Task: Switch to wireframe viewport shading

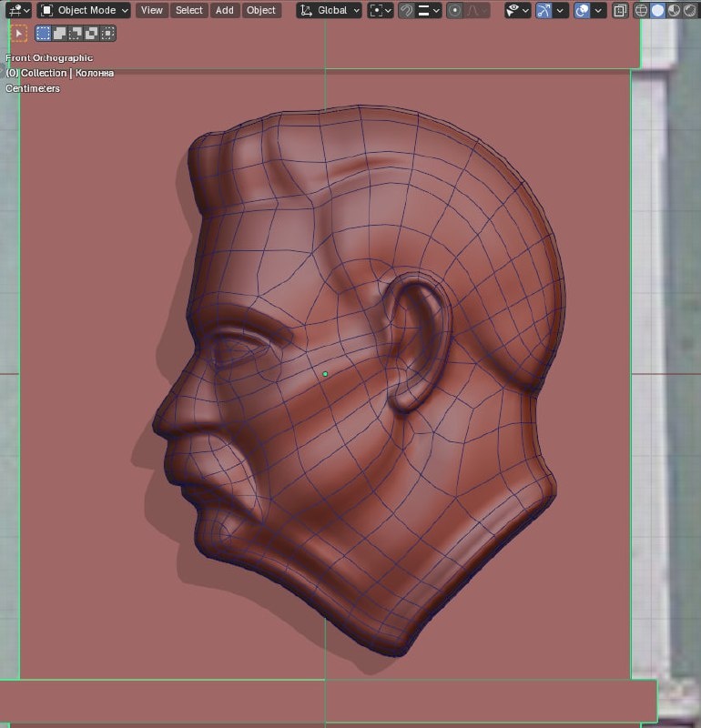Action: pyautogui.click(x=641, y=10)
